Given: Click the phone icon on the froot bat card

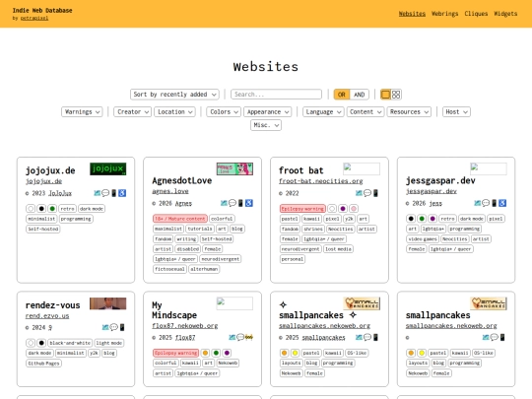Looking at the screenshot, I should coord(375,193).
